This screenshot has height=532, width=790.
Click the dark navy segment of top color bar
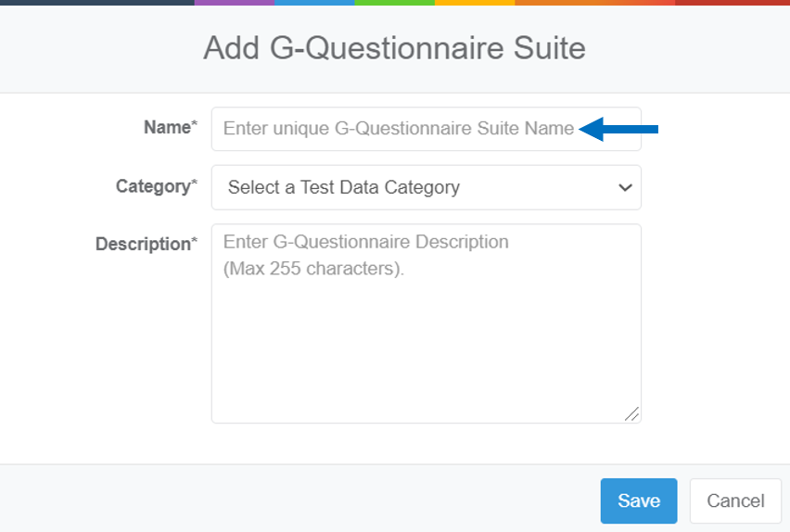pos(97,3)
